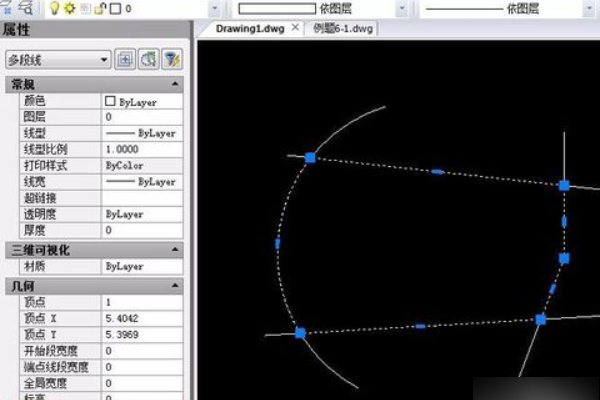Screen dimensions: 600x400
Task: Click the midpoint grip on bottom segment
Action: (420, 326)
